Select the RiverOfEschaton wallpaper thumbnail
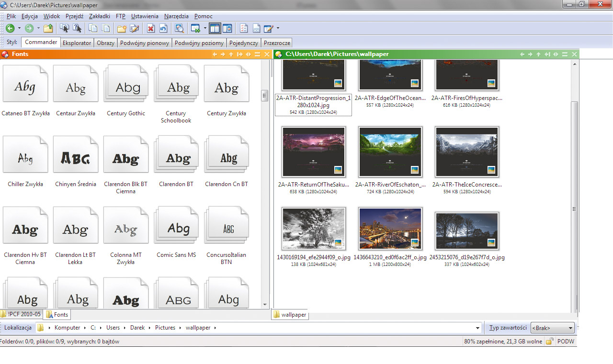This screenshot has width=613, height=364. point(390,152)
